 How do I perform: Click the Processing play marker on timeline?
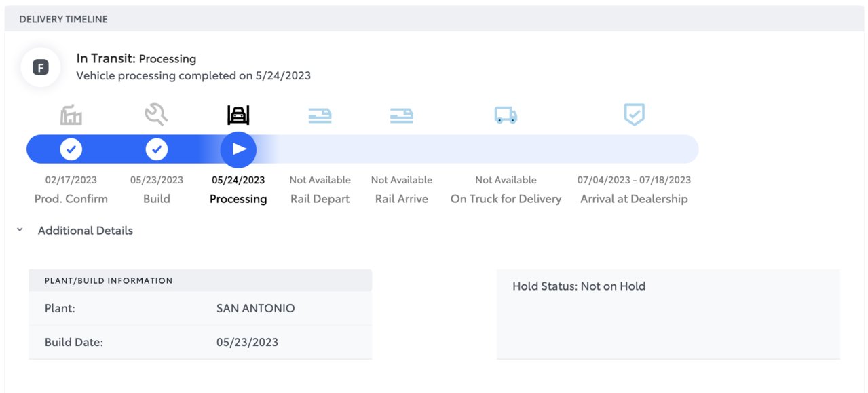pyautogui.click(x=238, y=149)
